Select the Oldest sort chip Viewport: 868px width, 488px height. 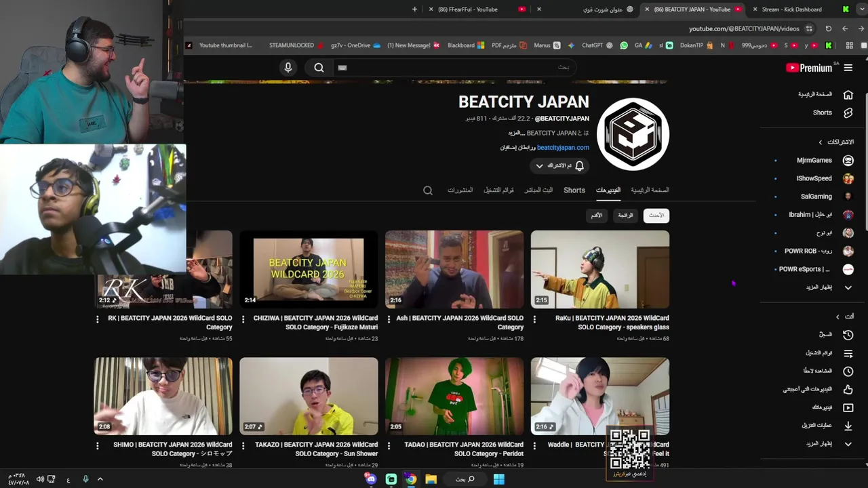pyautogui.click(x=597, y=216)
